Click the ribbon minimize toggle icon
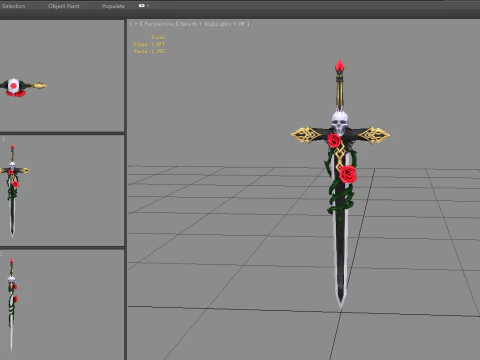The width and height of the screenshot is (480, 360). (142, 6)
